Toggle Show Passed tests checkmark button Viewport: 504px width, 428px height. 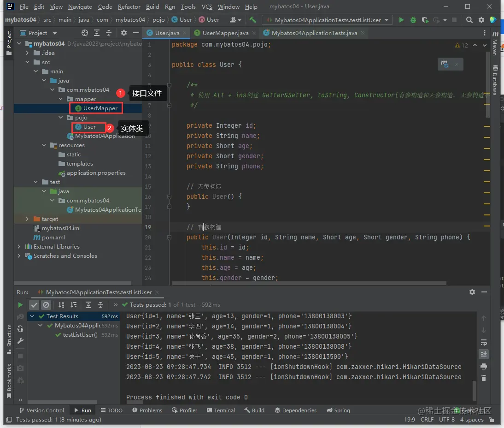pos(34,305)
